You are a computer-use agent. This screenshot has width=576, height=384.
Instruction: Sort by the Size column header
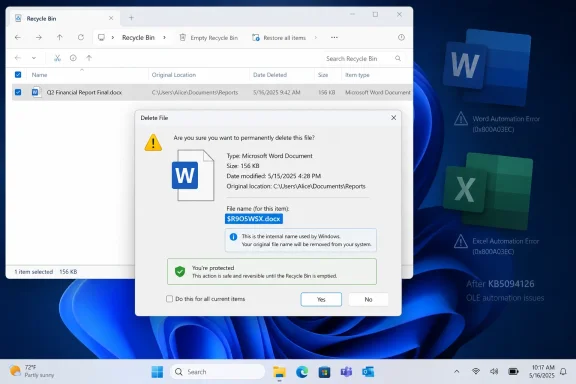pos(323,75)
